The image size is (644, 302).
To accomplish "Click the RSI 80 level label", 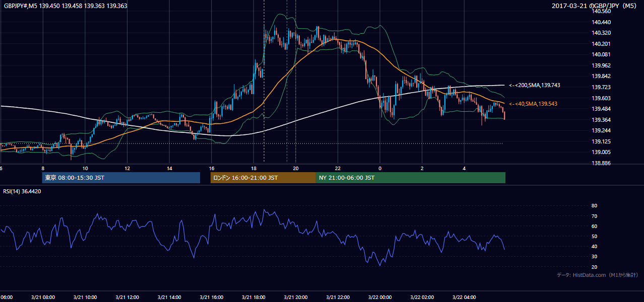I will tap(594, 206).
